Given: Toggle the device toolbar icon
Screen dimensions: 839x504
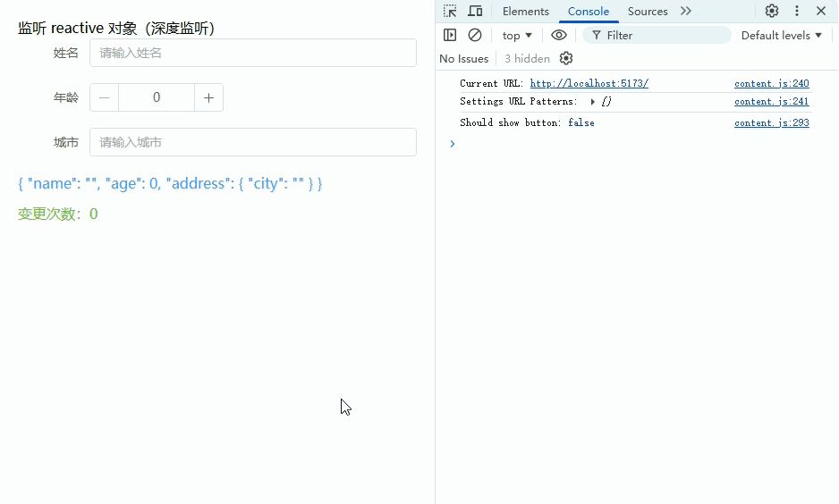Looking at the screenshot, I should tap(475, 12).
